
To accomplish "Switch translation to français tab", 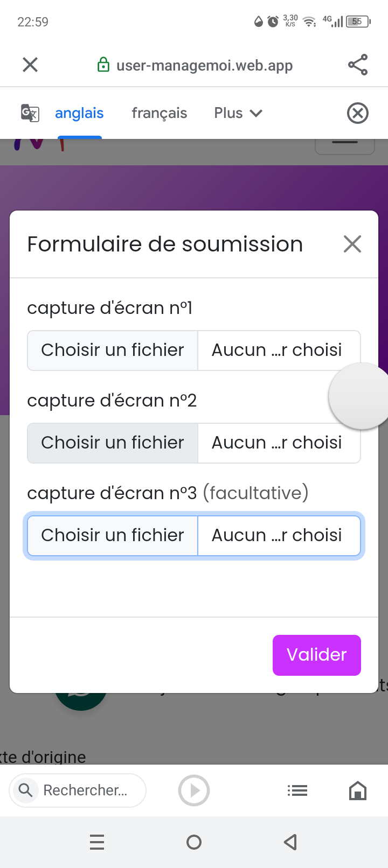I will point(160,113).
